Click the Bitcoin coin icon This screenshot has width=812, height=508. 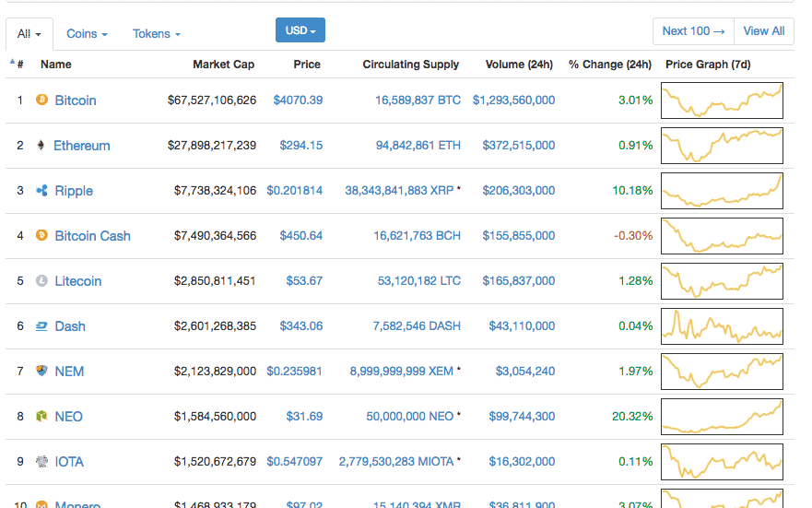click(x=42, y=100)
